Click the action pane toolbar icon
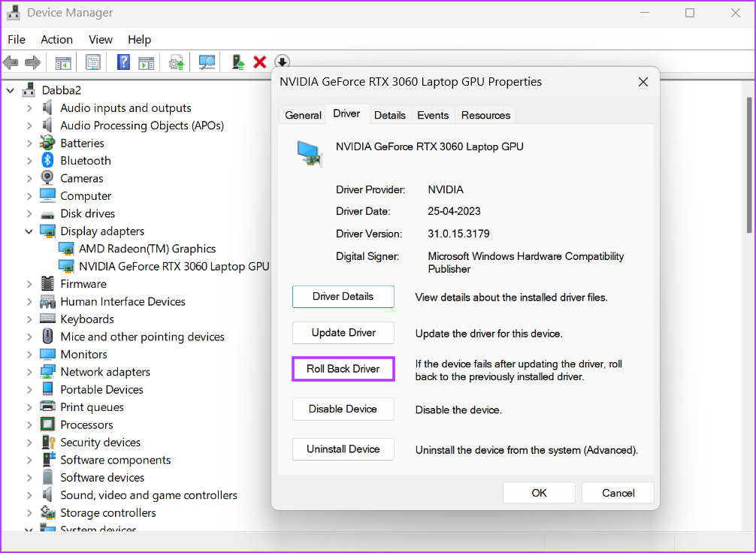Viewport: 756px width, 553px height. pos(146,62)
